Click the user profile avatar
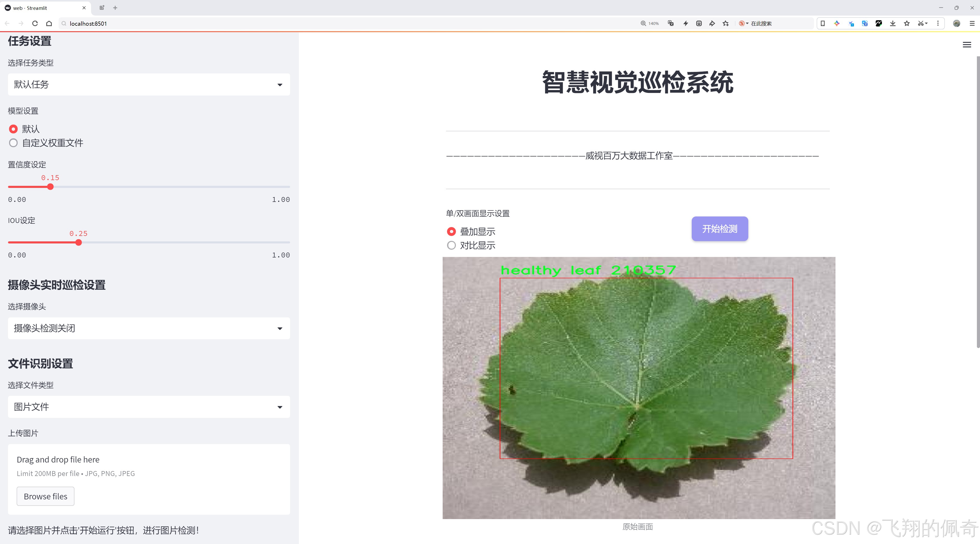980x544 pixels. 956,24
